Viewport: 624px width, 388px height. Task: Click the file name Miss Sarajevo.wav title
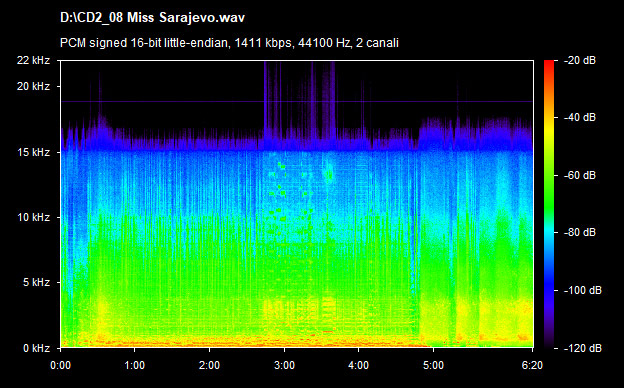(152, 18)
